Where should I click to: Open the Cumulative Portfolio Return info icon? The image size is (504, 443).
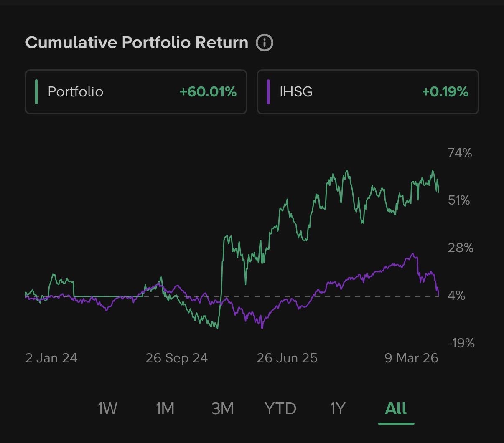point(265,43)
